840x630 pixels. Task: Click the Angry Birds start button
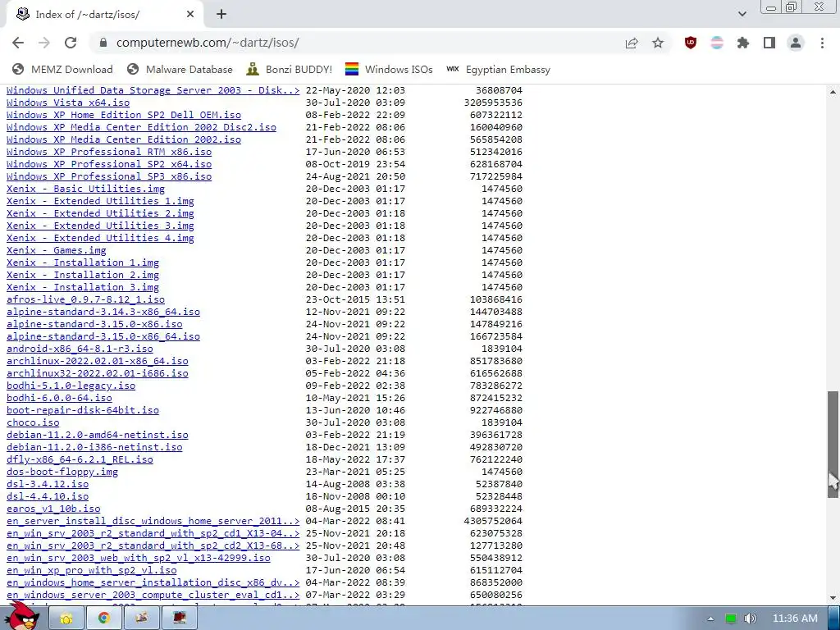(x=21, y=617)
